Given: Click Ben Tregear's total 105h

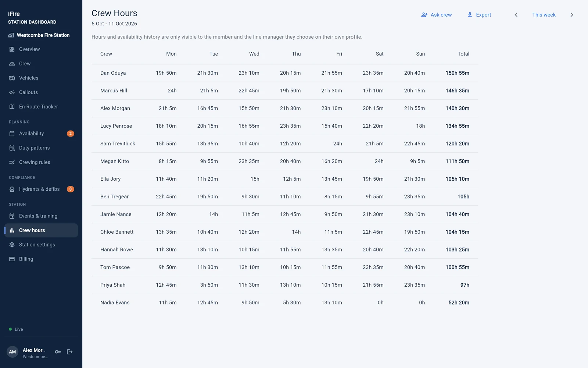Looking at the screenshot, I should coord(463,197).
